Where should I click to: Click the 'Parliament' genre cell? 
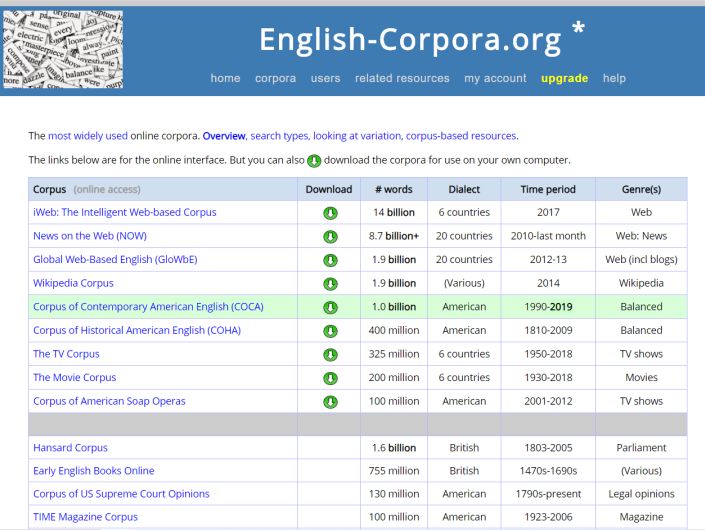click(642, 448)
